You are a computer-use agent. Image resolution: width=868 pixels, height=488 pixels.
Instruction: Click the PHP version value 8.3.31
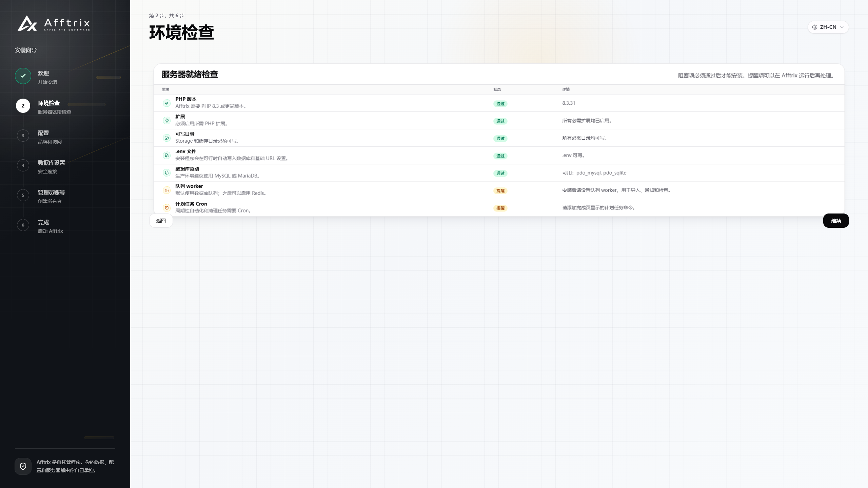(x=569, y=103)
